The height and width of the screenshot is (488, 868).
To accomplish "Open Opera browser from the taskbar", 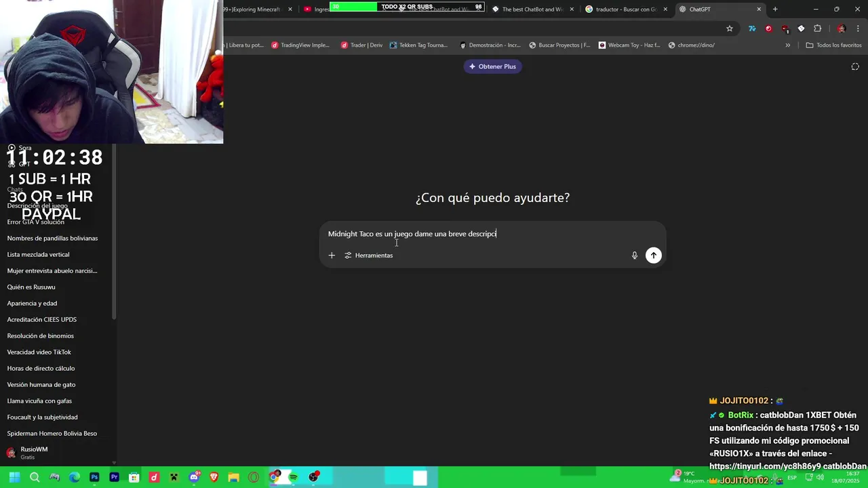I will click(x=254, y=477).
